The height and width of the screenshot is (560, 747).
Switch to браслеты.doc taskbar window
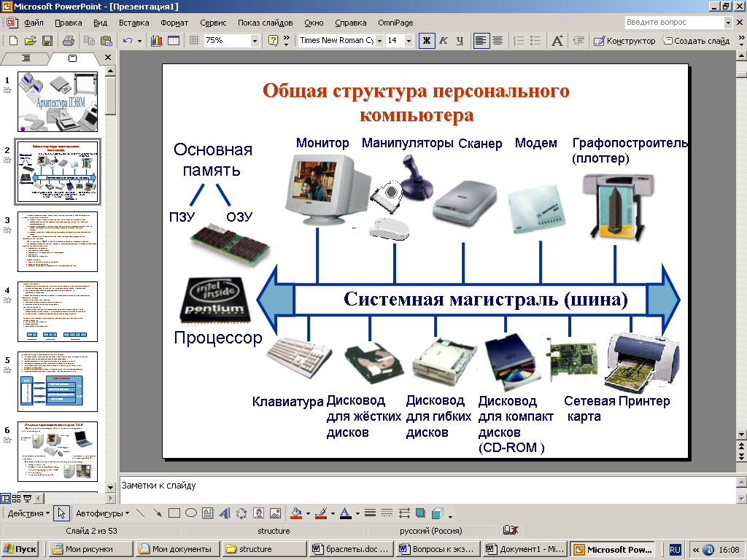point(351,549)
